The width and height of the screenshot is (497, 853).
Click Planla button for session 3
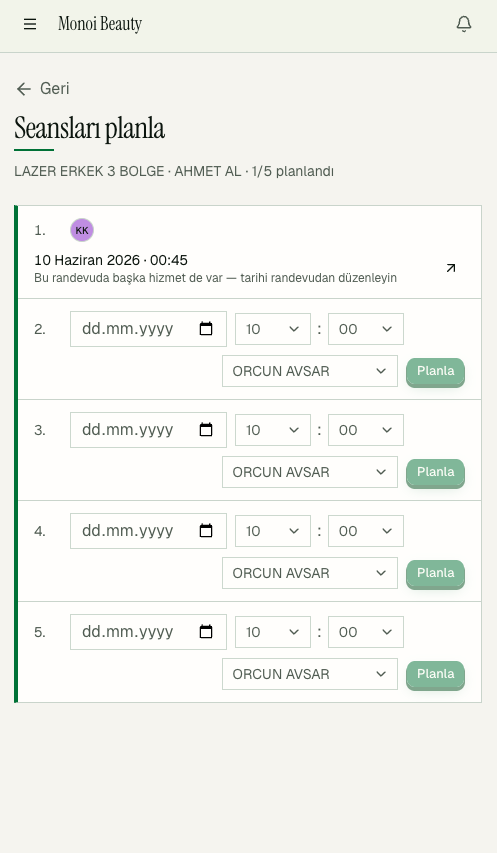coord(436,472)
